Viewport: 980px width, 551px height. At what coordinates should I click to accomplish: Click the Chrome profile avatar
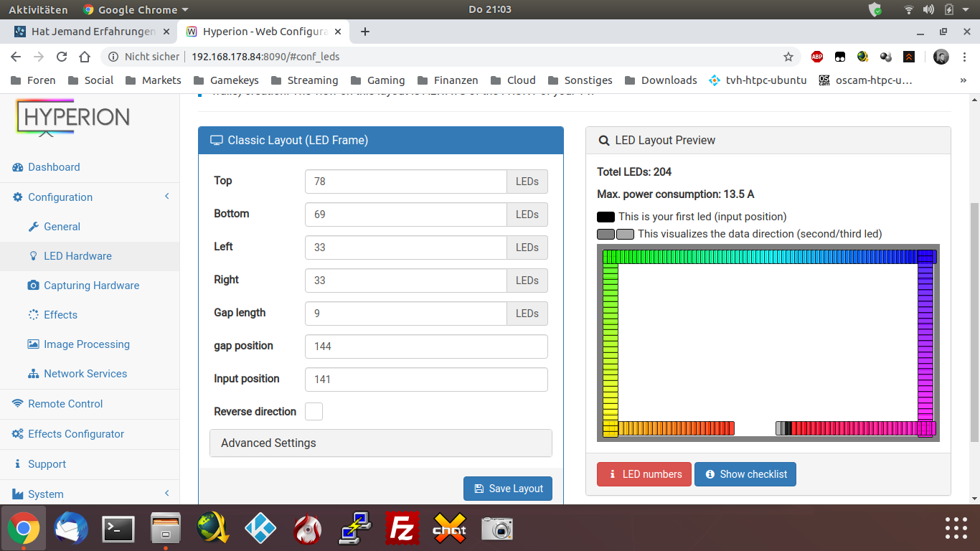tap(941, 57)
